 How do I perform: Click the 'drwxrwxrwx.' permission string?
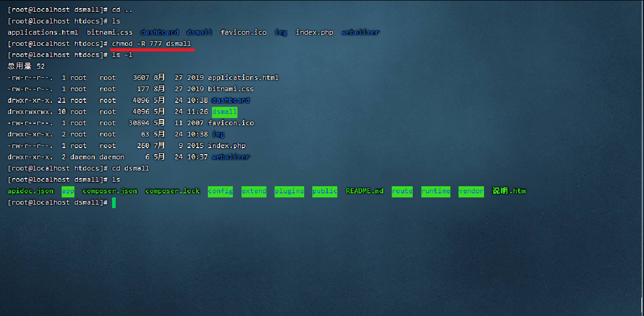coord(30,112)
